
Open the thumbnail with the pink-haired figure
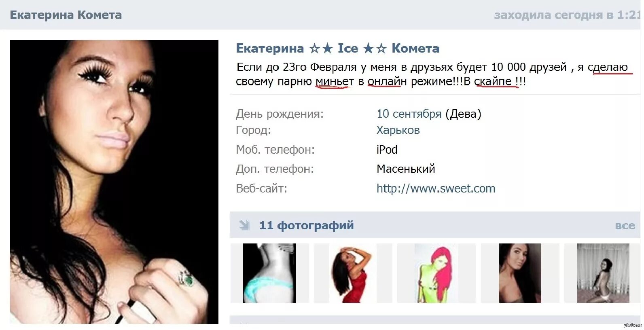436,273
